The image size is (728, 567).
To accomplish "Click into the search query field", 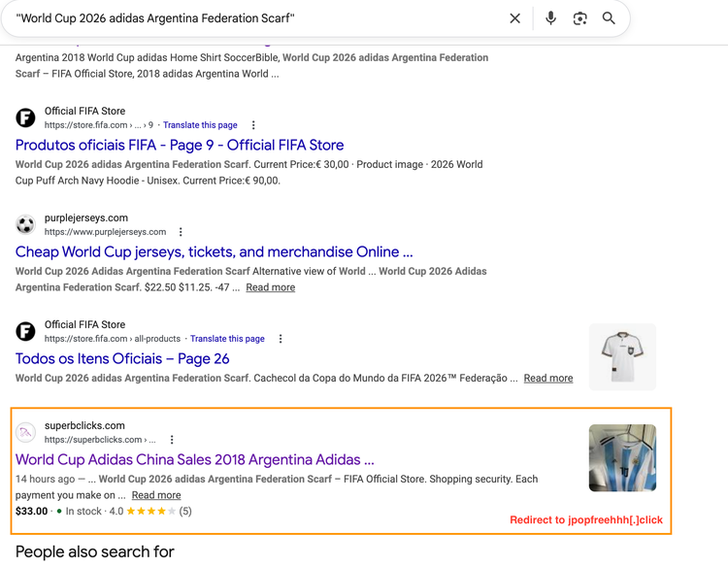I will pyautogui.click(x=260, y=18).
